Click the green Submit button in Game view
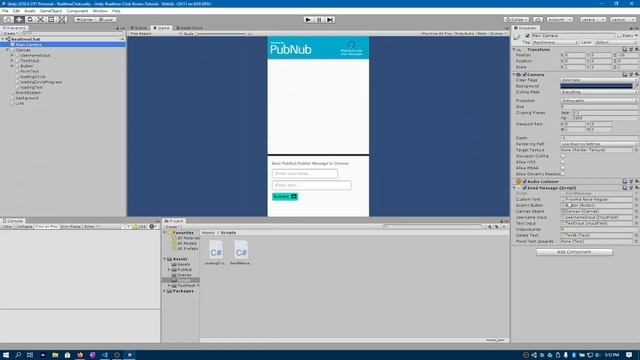This screenshot has height=360, width=640. click(285, 197)
